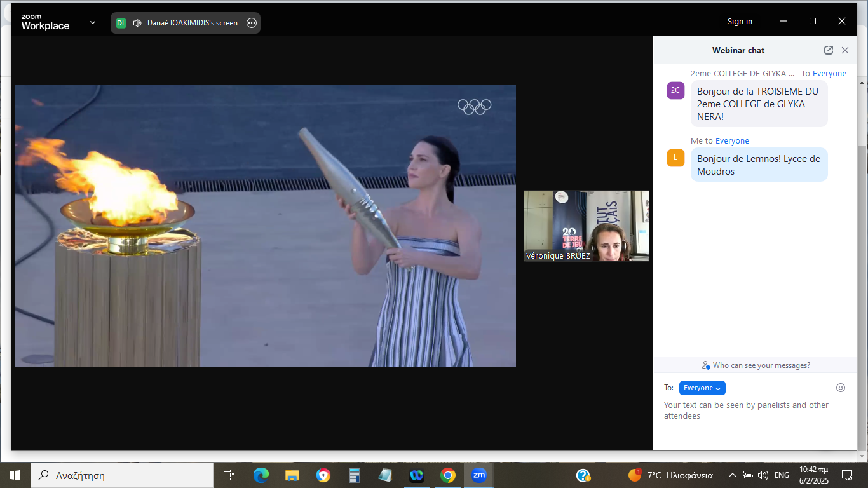The image size is (868, 488).
Task: Switch ENG keyboard language in the taskbar
Action: coord(782,475)
